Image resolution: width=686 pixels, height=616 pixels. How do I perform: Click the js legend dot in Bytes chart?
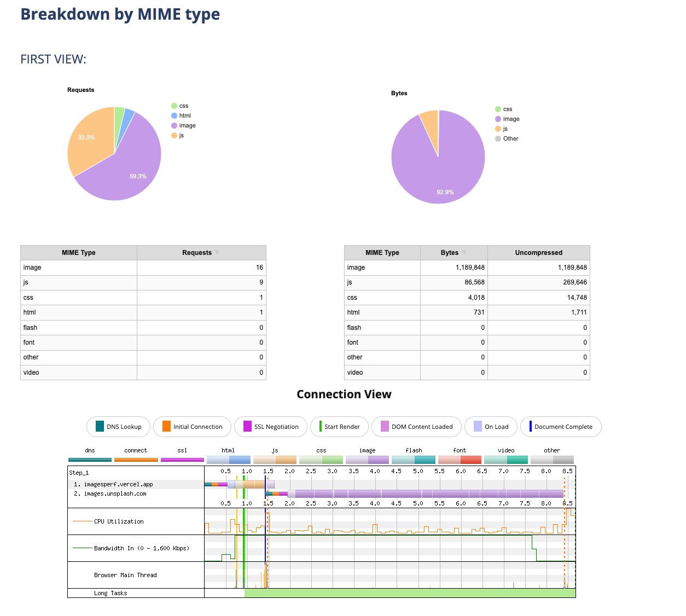pyautogui.click(x=498, y=129)
